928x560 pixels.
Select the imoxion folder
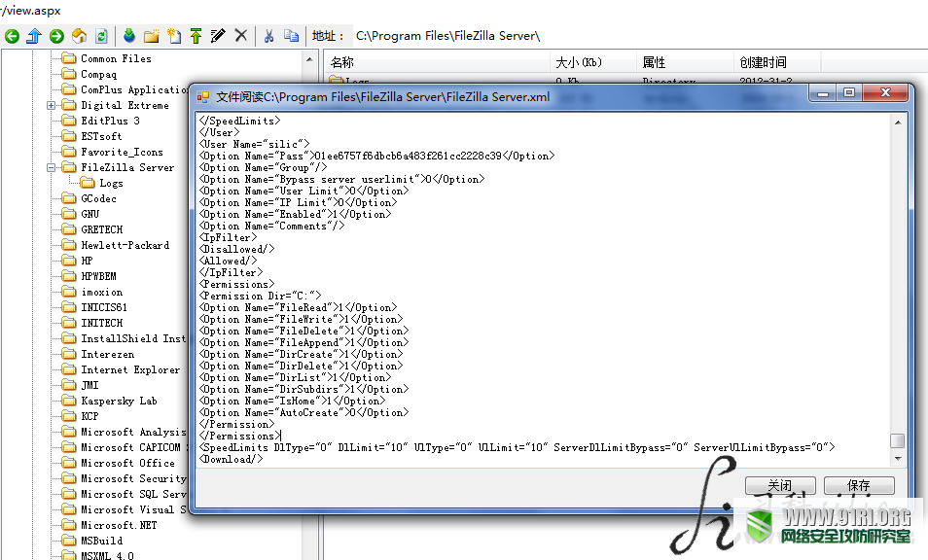click(102, 292)
